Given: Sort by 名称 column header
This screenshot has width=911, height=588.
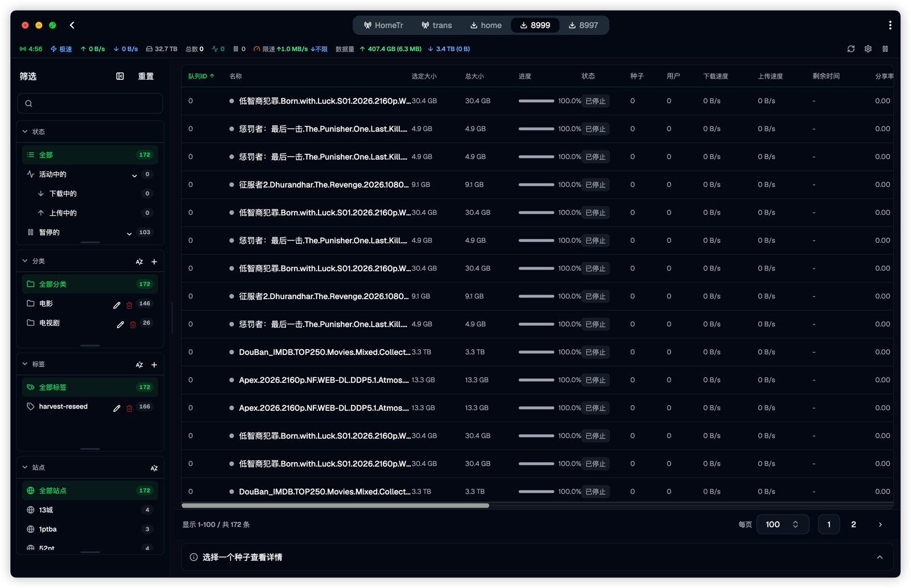Looking at the screenshot, I should click(235, 76).
